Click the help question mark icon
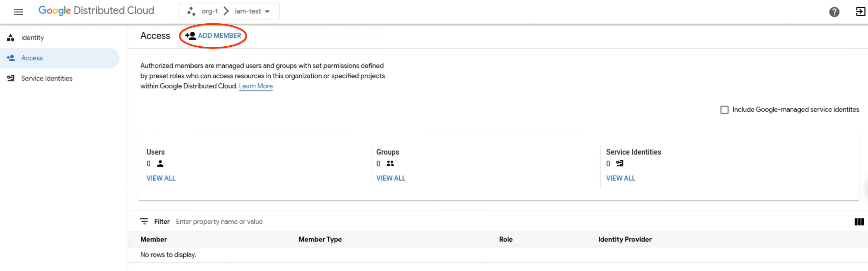This screenshot has width=868, height=271. 834,12
